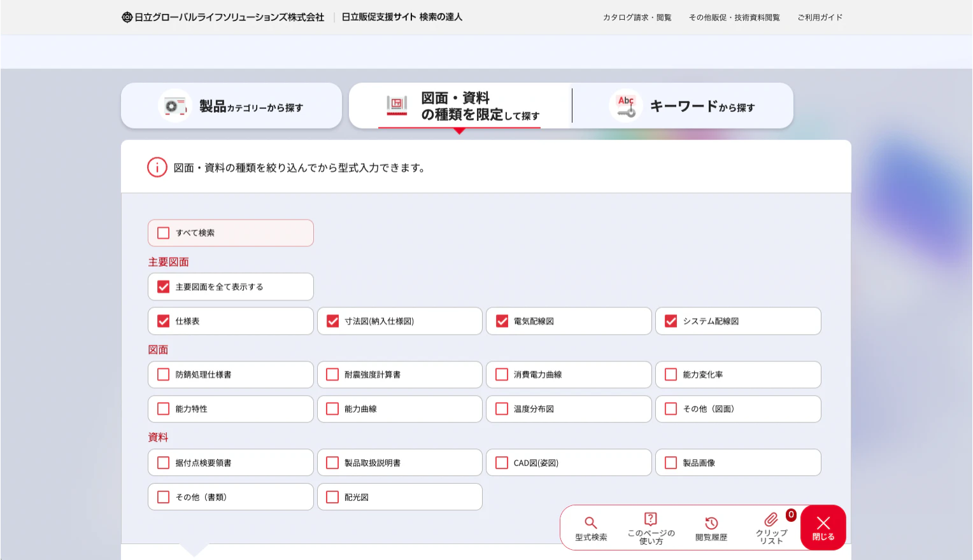Click the air conditioner product category icon
Screen dimensions: 973x560
(174, 106)
